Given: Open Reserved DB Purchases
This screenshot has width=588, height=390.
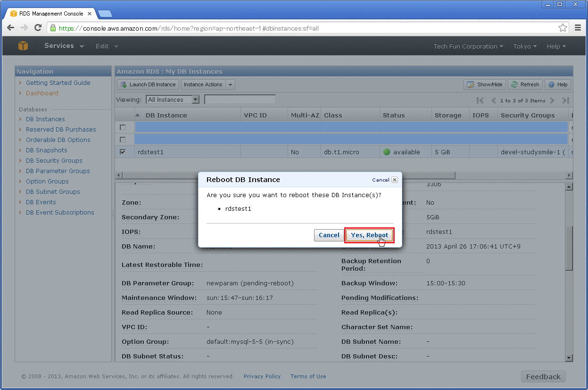Looking at the screenshot, I should [61, 130].
